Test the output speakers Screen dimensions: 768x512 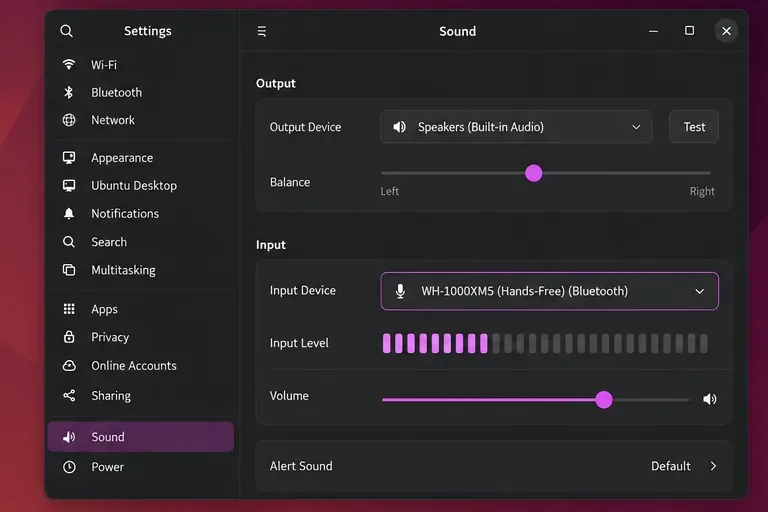[x=694, y=127]
